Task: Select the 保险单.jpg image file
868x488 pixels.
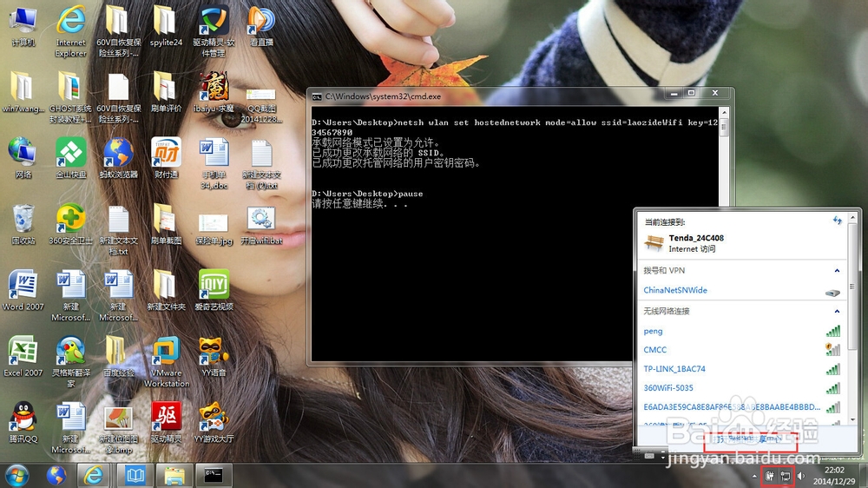Action: [214, 228]
